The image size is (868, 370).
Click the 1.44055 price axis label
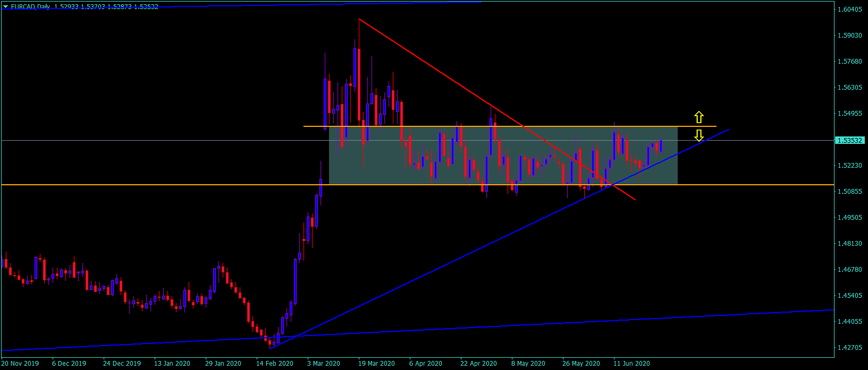click(x=849, y=322)
